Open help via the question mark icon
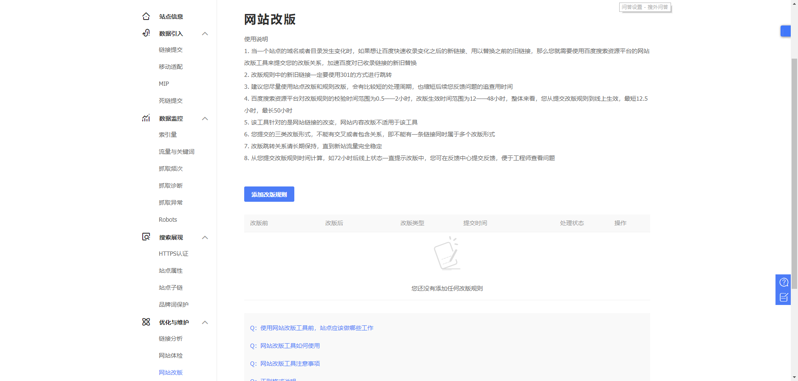798x381 pixels. 784,282
